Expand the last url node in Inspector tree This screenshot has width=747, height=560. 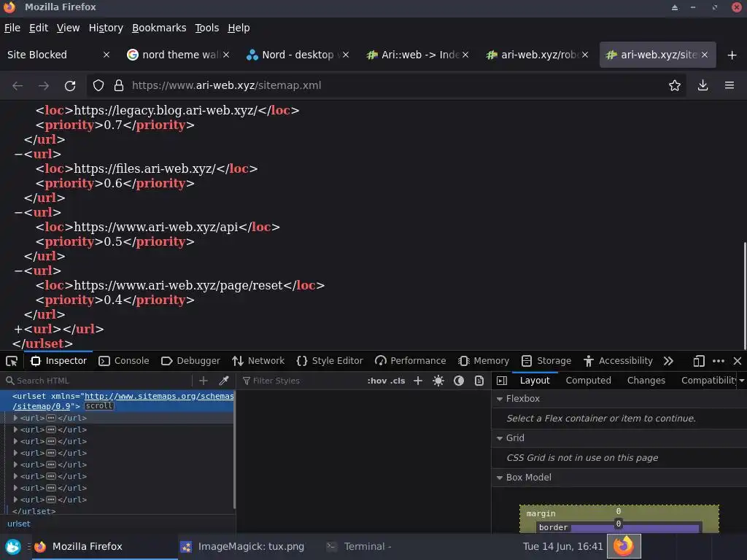coord(15,499)
